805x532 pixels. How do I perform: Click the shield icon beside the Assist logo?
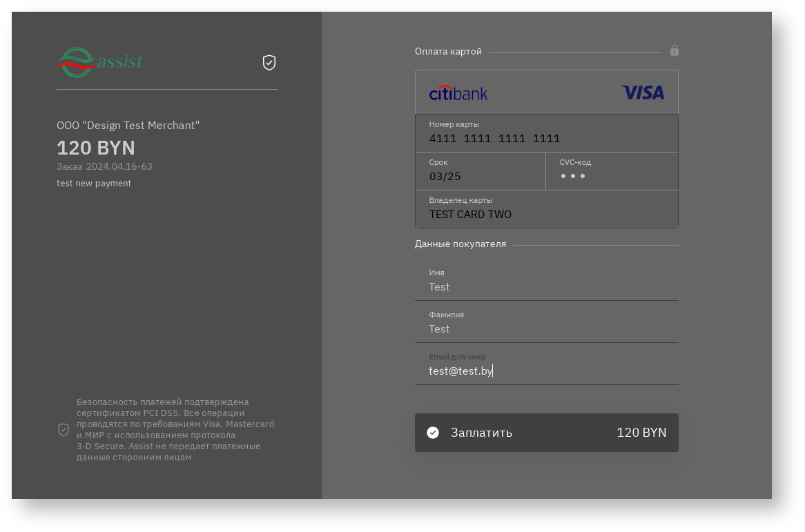(269, 63)
